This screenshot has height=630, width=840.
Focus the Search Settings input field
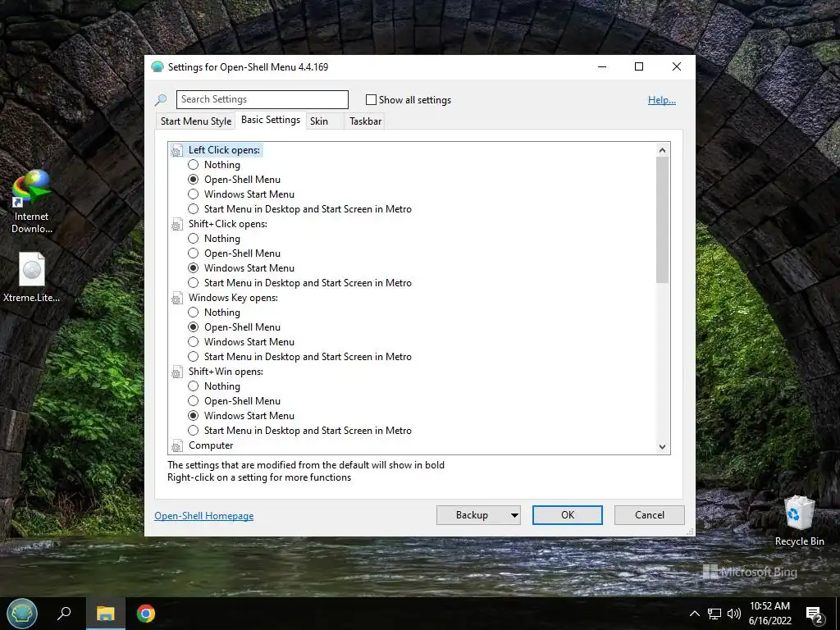[x=262, y=99]
